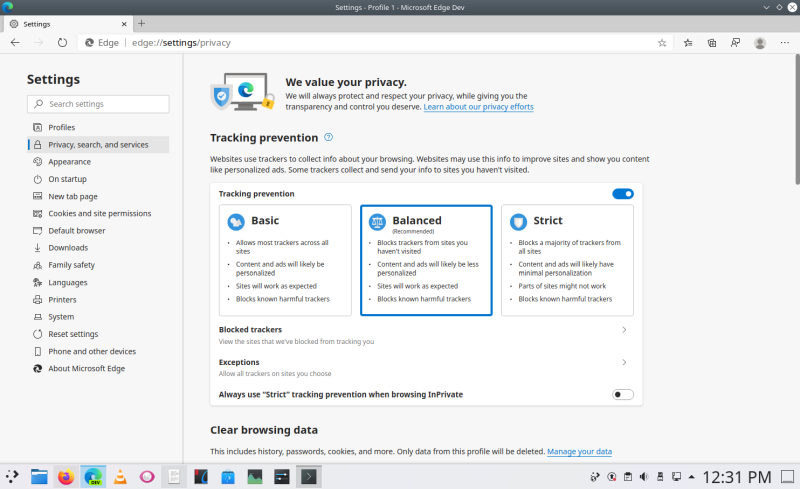Click the Show desktop button on the panel

[x=788, y=477]
